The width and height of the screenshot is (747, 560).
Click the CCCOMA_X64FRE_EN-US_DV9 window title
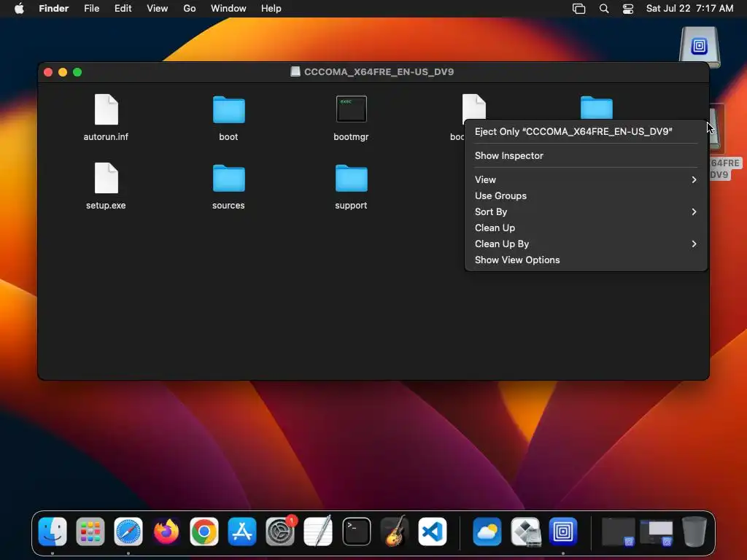tap(379, 72)
